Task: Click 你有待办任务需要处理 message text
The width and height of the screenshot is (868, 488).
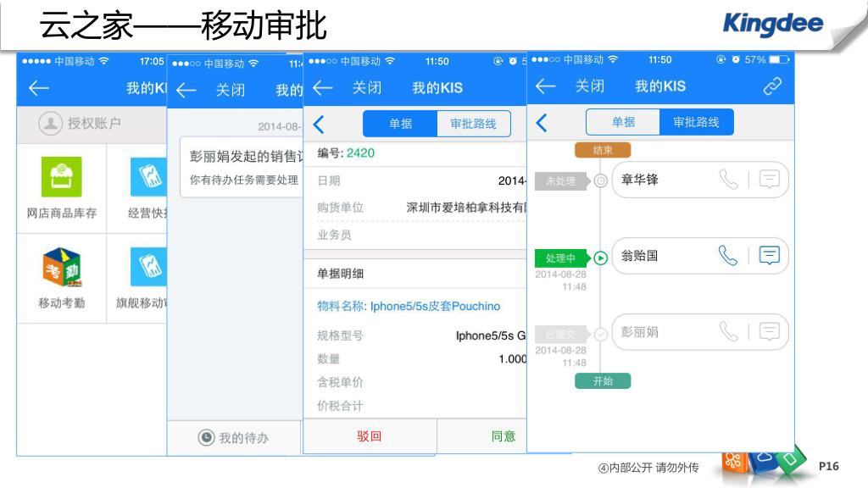Action: (x=244, y=180)
